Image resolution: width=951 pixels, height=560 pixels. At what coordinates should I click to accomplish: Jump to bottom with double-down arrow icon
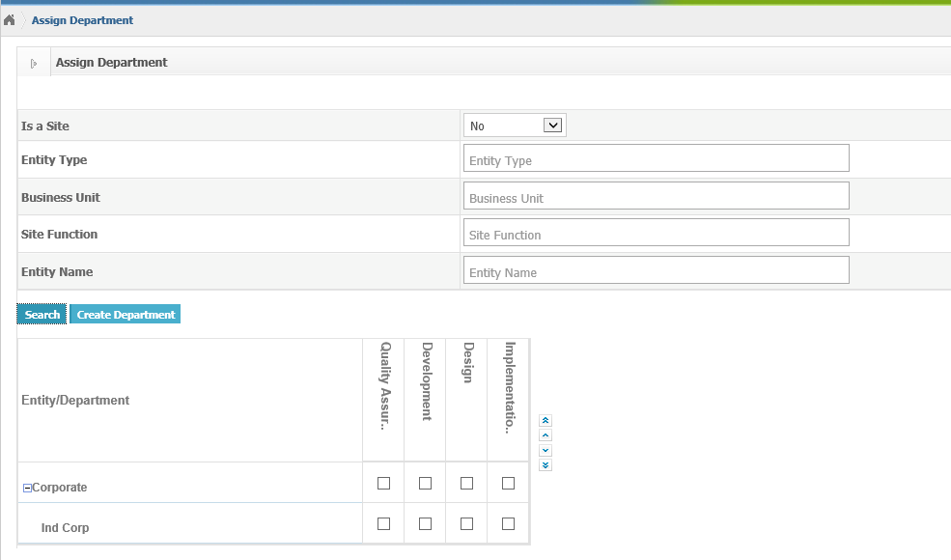[545, 465]
